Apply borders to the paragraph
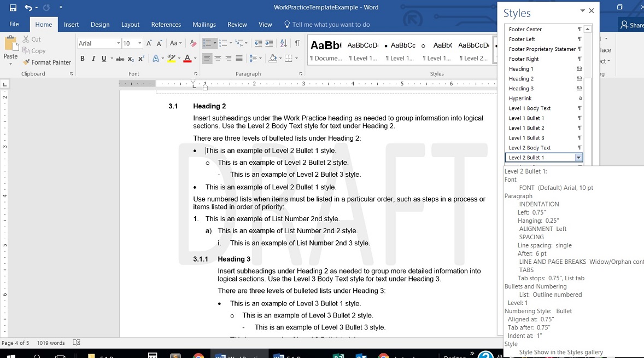 (x=289, y=59)
